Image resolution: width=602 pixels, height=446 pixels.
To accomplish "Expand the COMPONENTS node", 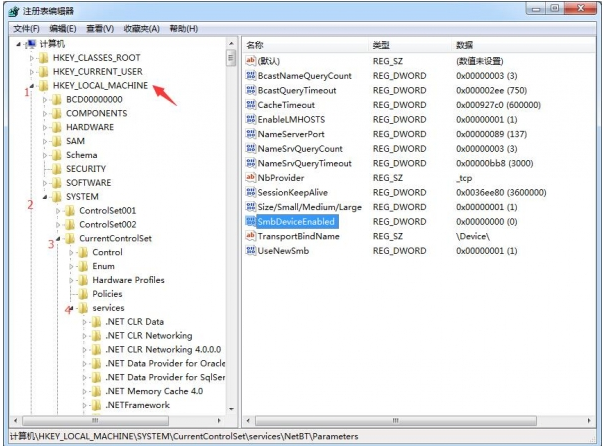I will [x=45, y=114].
